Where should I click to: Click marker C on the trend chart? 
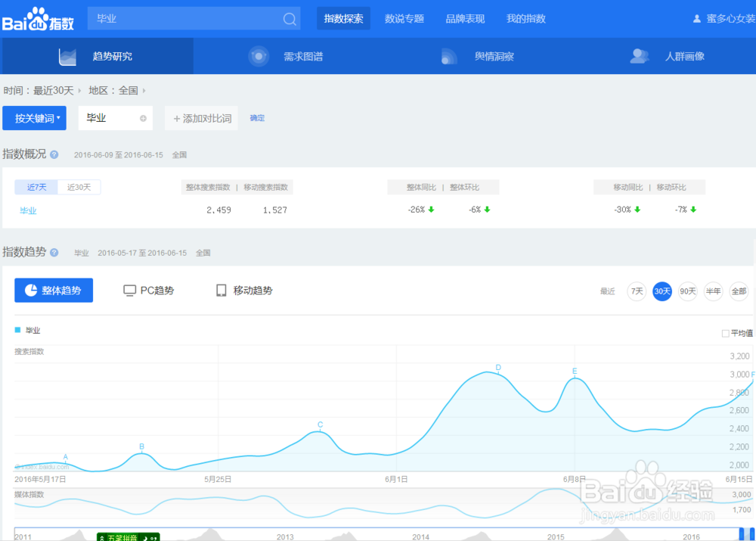[x=320, y=424]
